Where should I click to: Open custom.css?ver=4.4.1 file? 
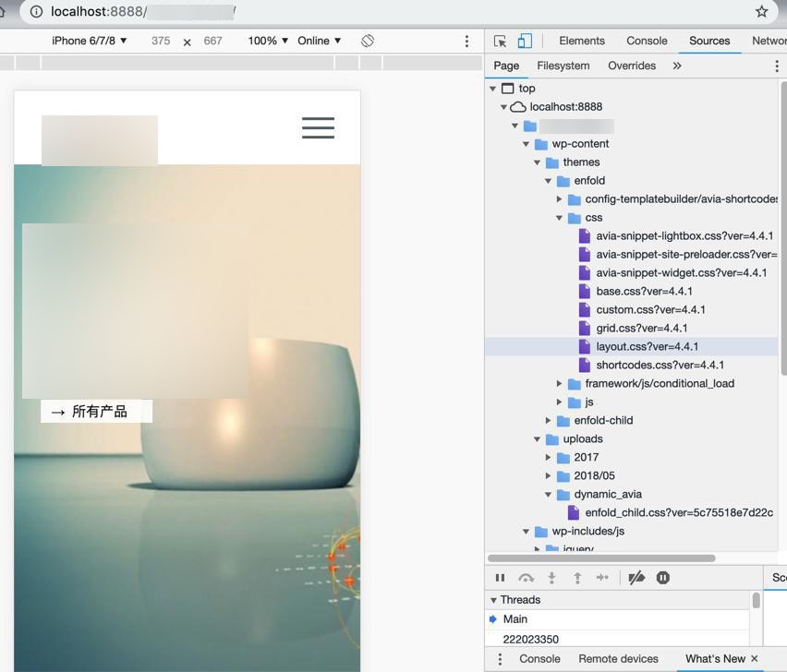pyautogui.click(x=650, y=309)
